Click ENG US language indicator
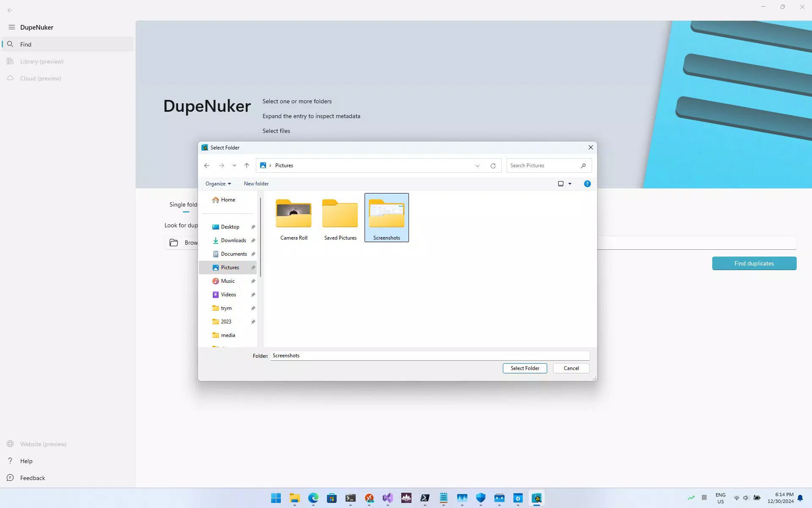Viewport: 812px width, 508px height. (721, 498)
